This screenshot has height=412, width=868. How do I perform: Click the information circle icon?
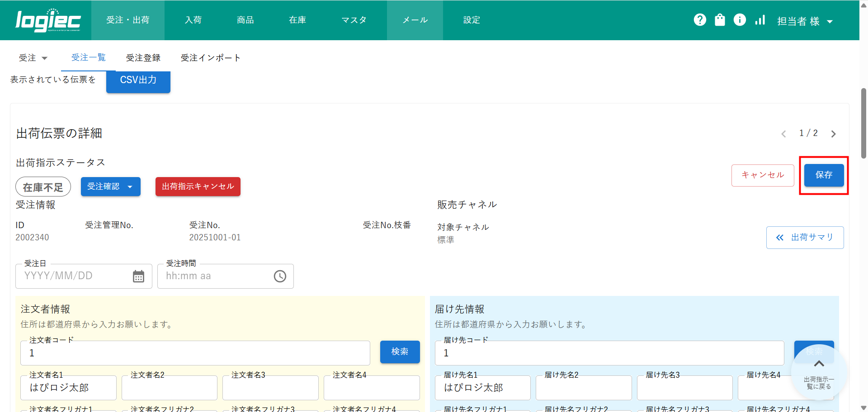pos(740,20)
